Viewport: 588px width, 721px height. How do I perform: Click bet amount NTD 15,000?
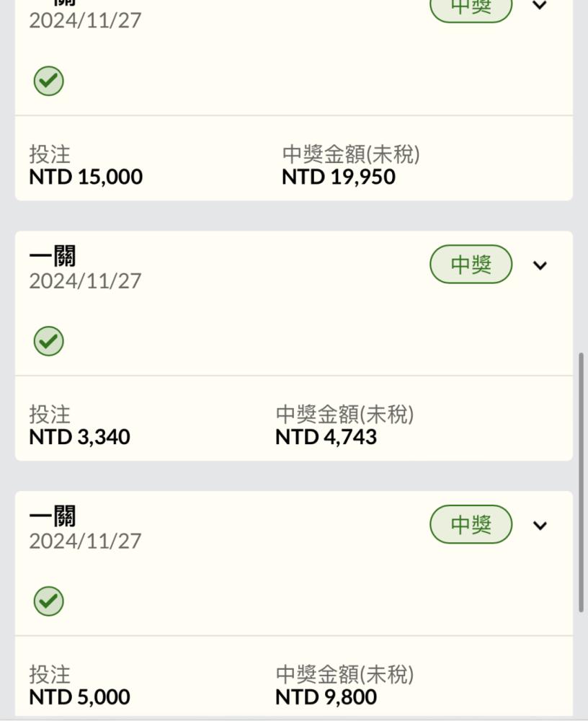pos(86,177)
